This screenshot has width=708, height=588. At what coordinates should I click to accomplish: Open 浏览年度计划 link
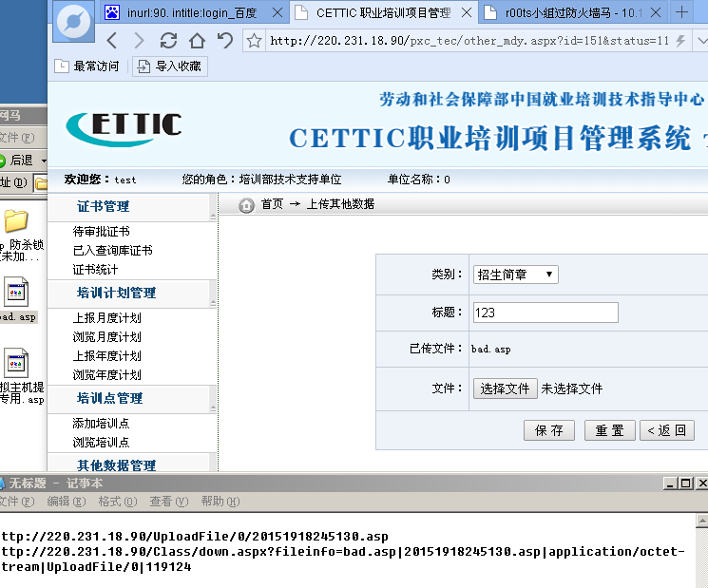pyautogui.click(x=107, y=375)
